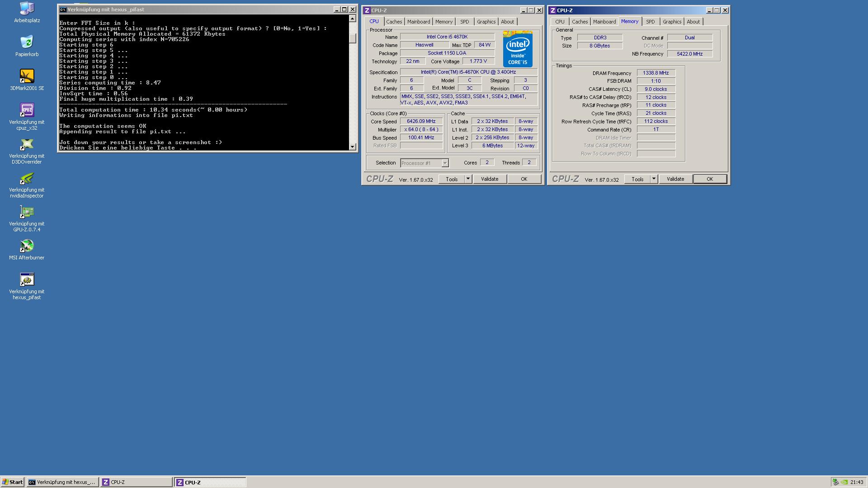Click the console window title bar icon
The height and width of the screenshot is (488, 868).
[63, 9]
